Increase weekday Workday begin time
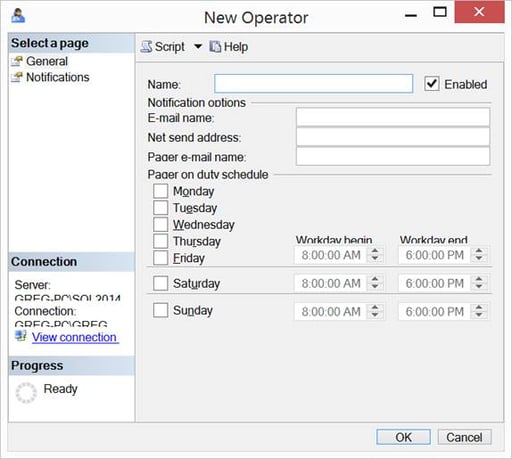 375,251
